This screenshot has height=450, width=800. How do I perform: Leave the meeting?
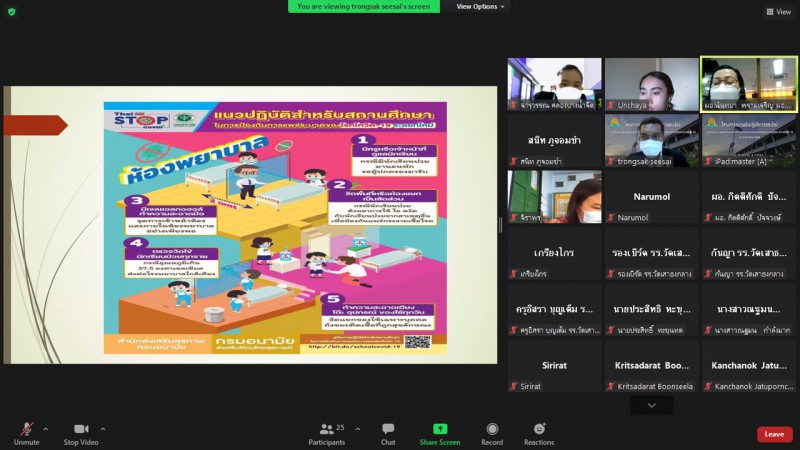774,434
